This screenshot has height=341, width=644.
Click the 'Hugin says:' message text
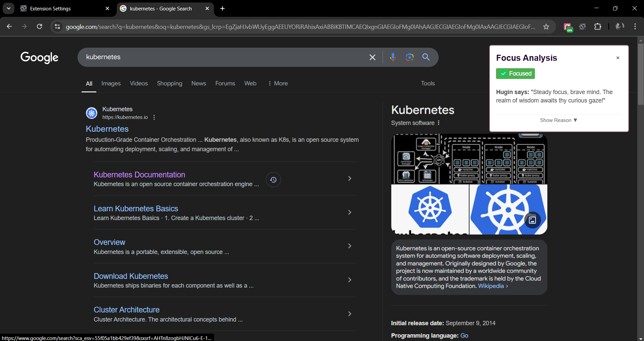pos(554,96)
